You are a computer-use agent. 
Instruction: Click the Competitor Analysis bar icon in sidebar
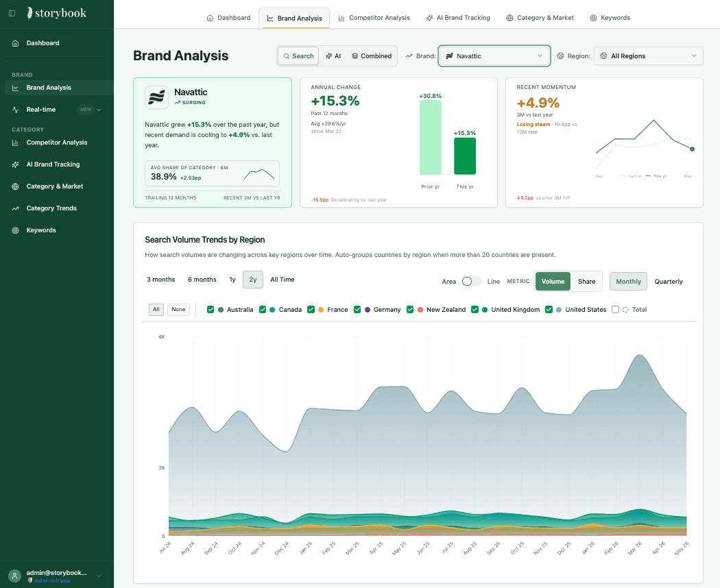(15, 143)
